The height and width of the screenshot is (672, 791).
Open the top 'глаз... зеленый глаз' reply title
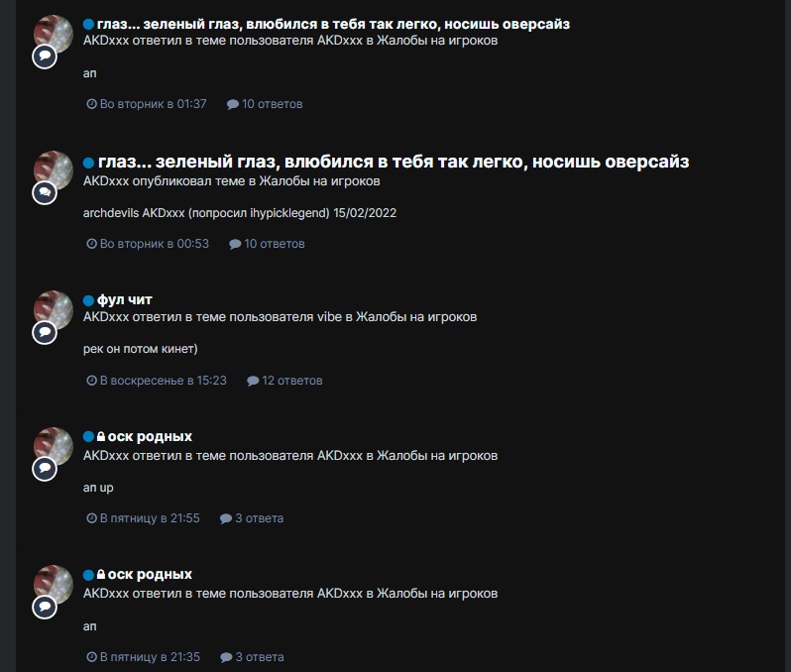point(333,24)
